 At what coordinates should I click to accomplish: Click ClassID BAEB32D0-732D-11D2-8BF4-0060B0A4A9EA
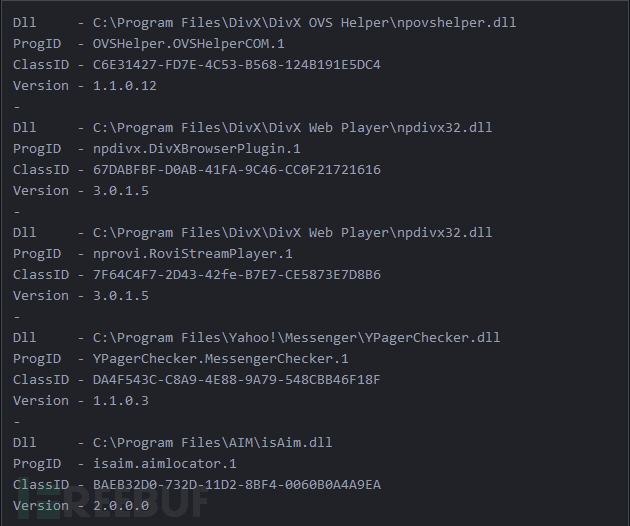click(237, 484)
